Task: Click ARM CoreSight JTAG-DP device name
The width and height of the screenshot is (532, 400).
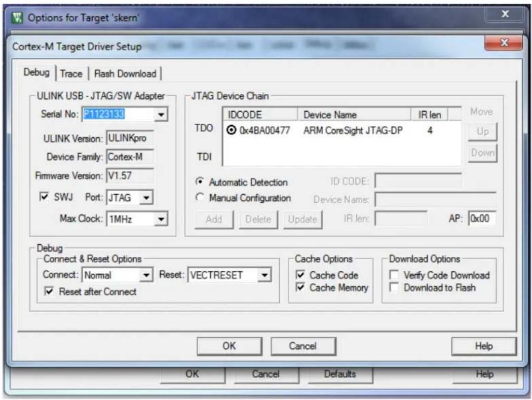Action: [353, 130]
